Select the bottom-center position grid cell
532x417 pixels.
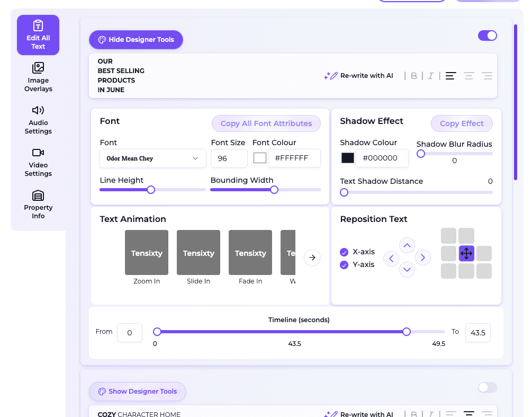click(466, 271)
